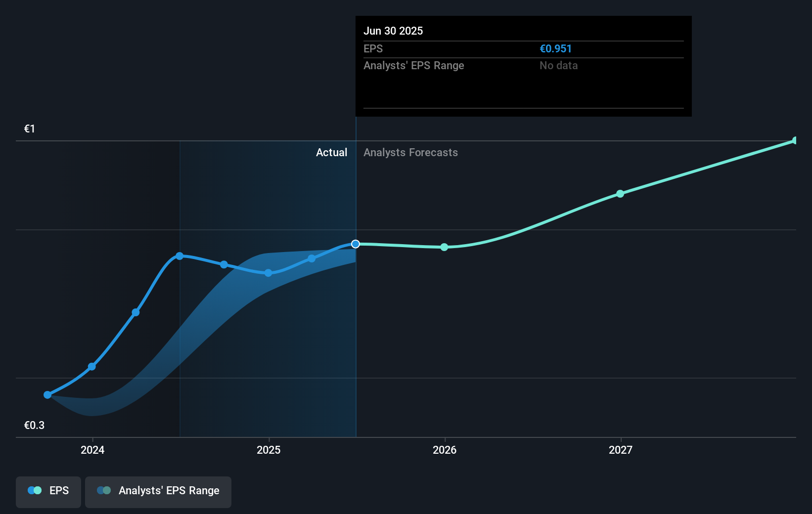Click the EPS peak data point in mid-2024
Viewport: 812px width, 514px height.
point(180,256)
